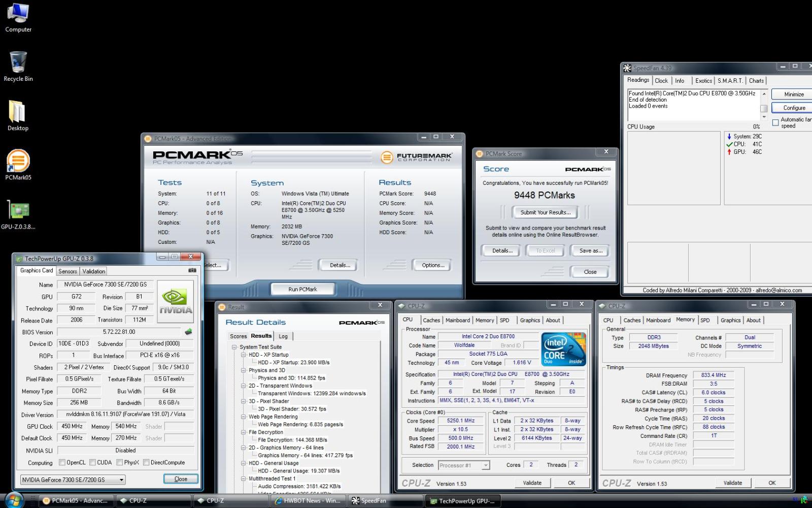Switch to the PCMark05 taskbar button

(76, 501)
